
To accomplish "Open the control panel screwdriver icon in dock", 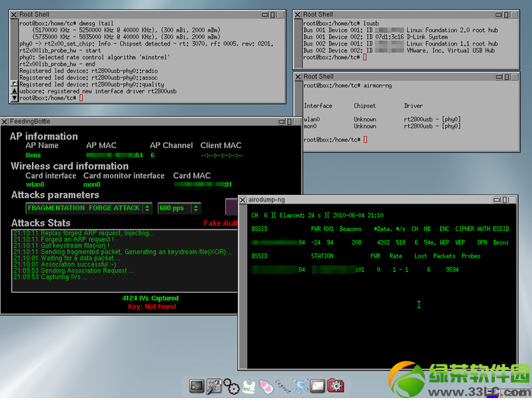I will click(214, 386).
